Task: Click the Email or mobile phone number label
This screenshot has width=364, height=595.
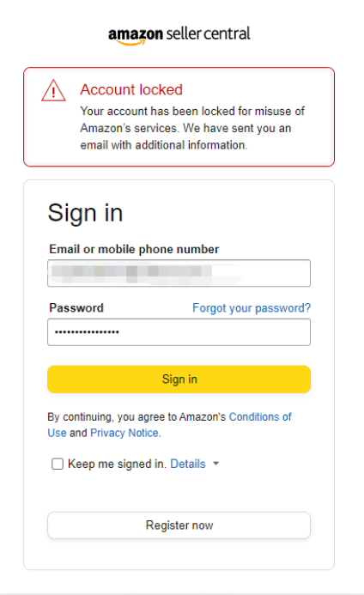Action: pyautogui.click(x=134, y=249)
